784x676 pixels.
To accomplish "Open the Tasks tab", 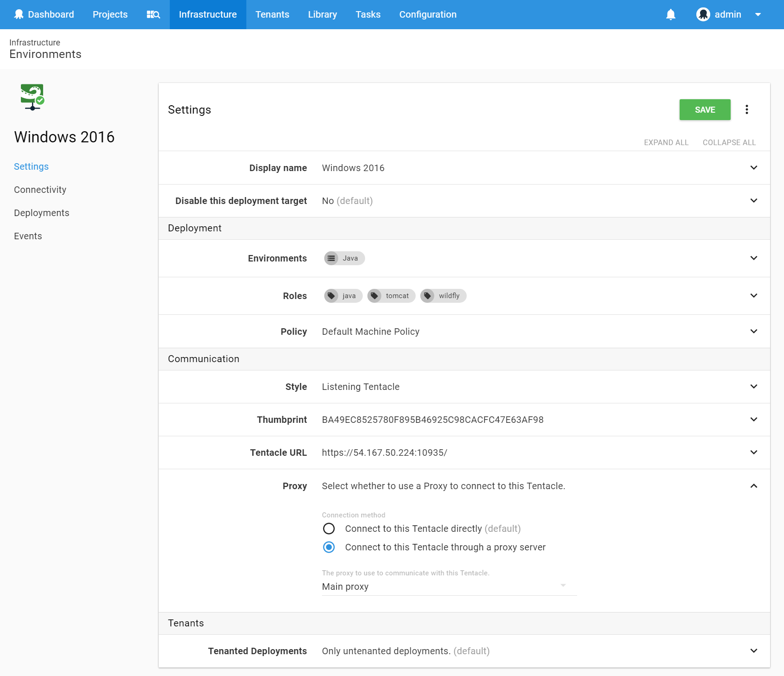I will tap(368, 14).
